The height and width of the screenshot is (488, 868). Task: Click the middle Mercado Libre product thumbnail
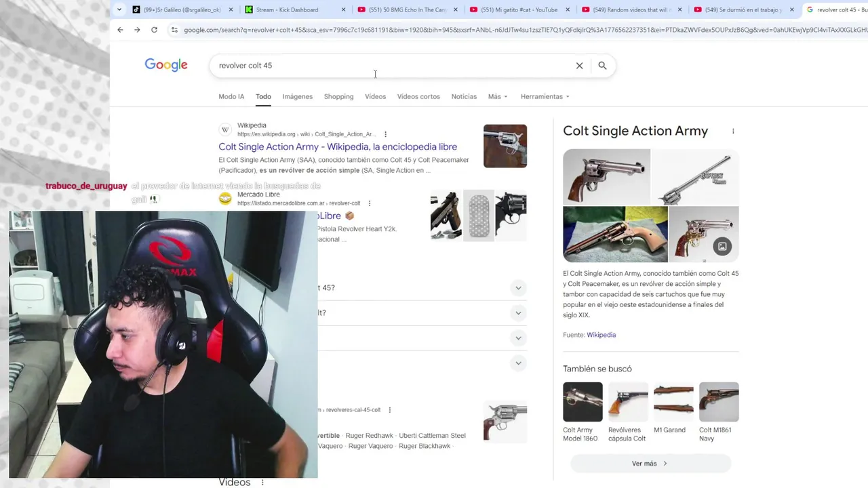pyautogui.click(x=479, y=216)
